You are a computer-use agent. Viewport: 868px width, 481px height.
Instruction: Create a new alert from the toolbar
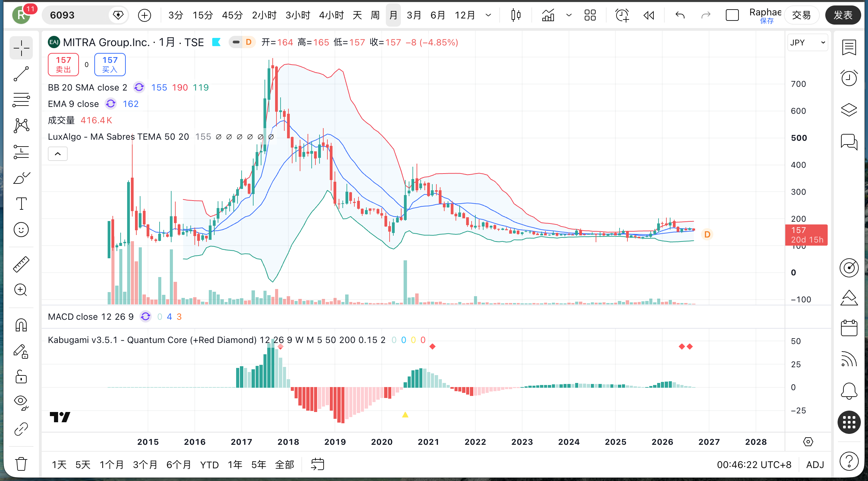(622, 15)
